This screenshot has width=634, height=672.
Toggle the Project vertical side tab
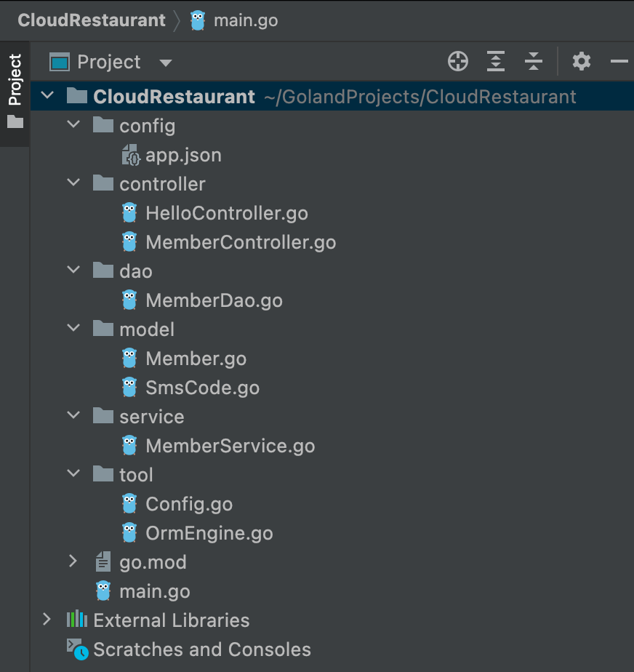15,91
